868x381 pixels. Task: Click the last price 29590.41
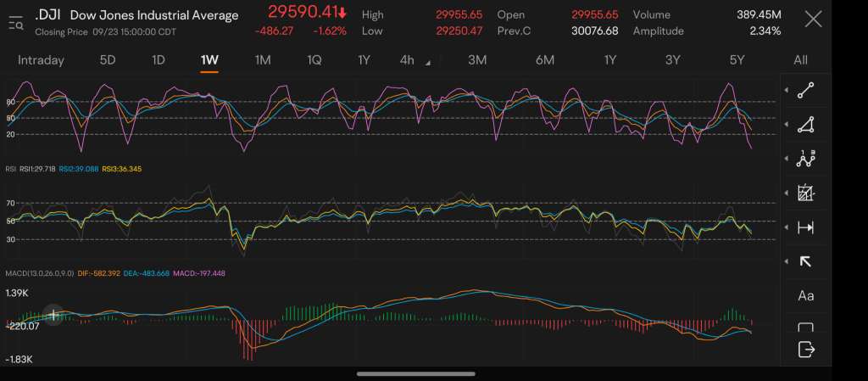(303, 11)
